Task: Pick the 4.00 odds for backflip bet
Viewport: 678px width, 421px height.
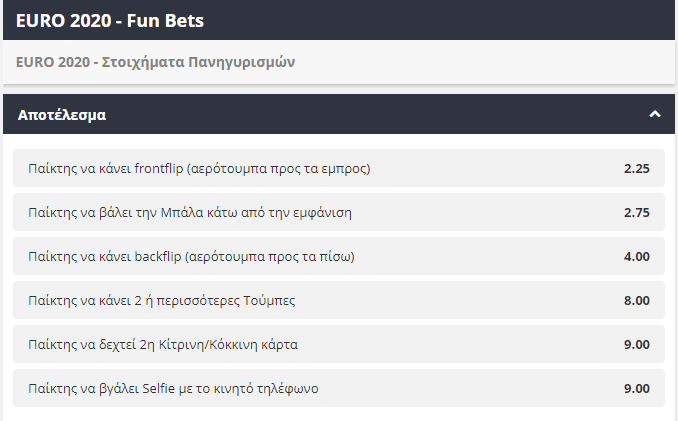Action: (636, 256)
